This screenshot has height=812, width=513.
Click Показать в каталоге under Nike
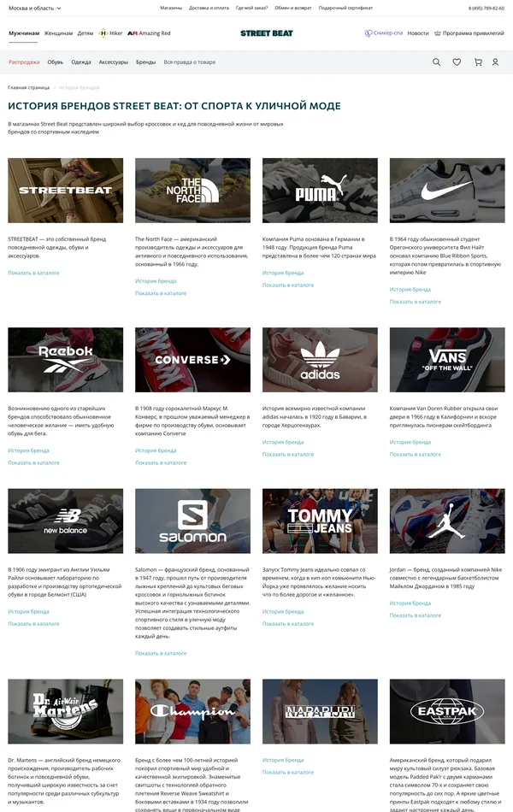pyautogui.click(x=415, y=302)
